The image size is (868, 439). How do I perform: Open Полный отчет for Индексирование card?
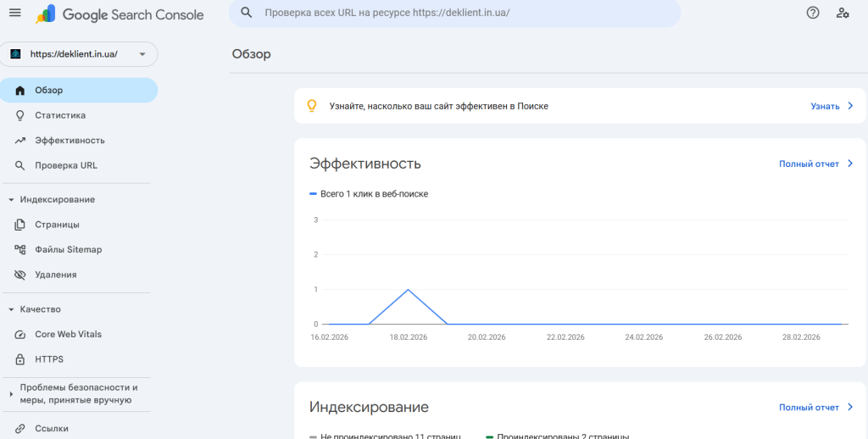[809, 408]
